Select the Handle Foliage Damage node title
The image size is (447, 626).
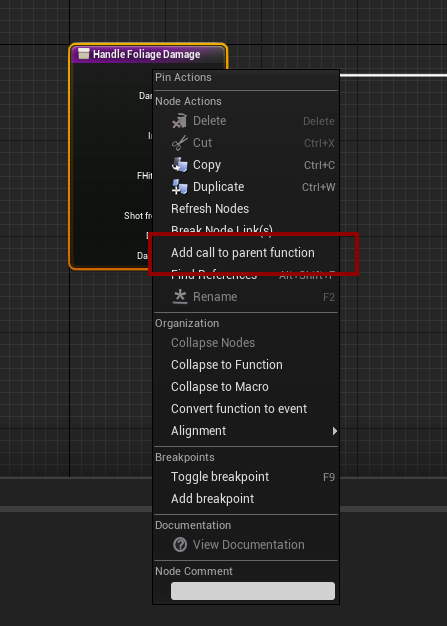point(146,54)
